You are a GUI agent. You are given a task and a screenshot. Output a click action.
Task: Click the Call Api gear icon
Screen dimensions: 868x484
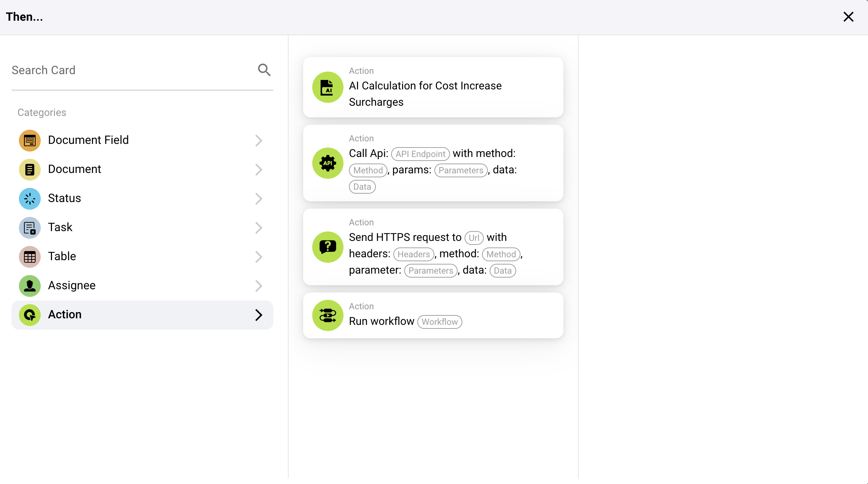coord(327,163)
